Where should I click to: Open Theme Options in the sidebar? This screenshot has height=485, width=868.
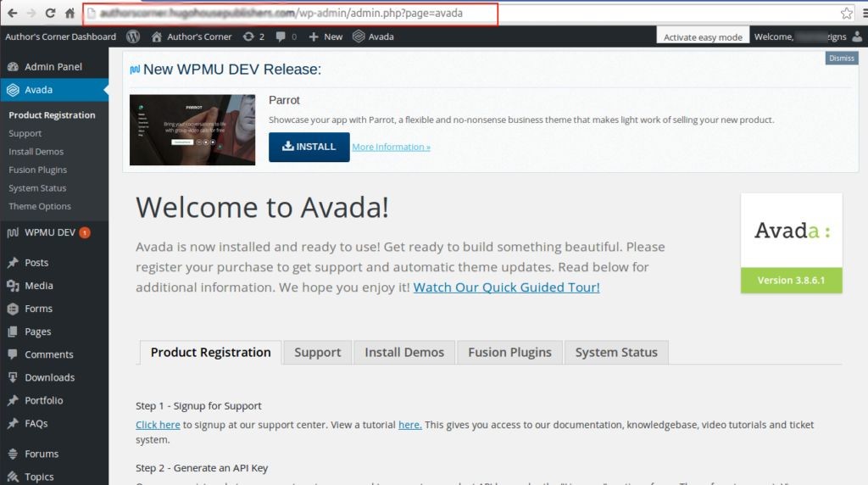point(40,206)
